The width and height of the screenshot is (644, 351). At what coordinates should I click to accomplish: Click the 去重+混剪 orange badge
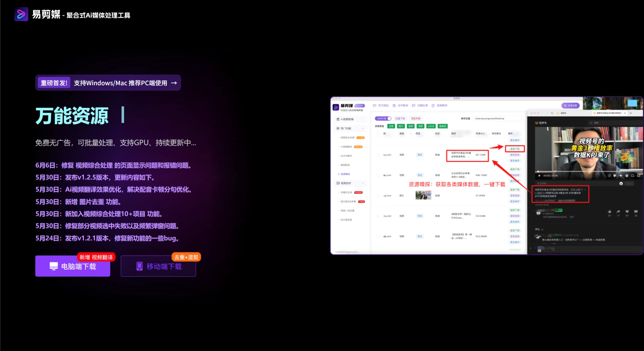point(186,257)
